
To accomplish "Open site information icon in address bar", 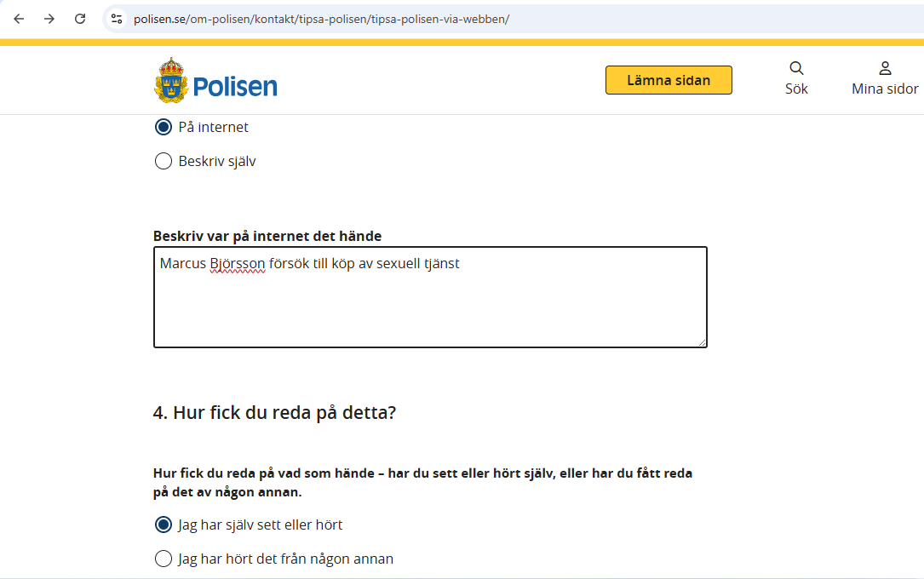I will pyautogui.click(x=117, y=19).
